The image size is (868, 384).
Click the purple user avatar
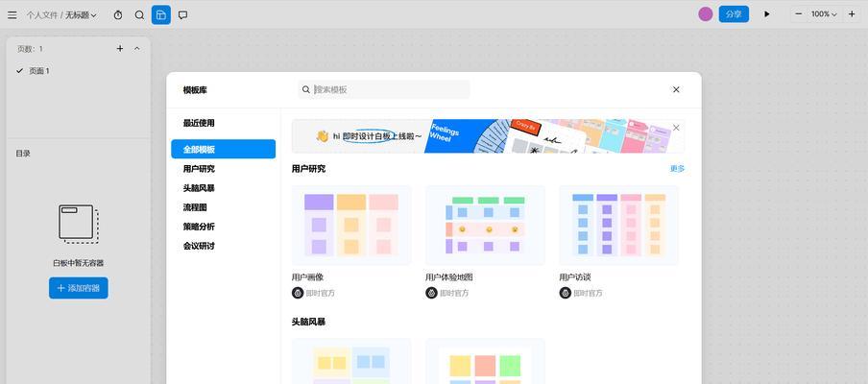705,14
